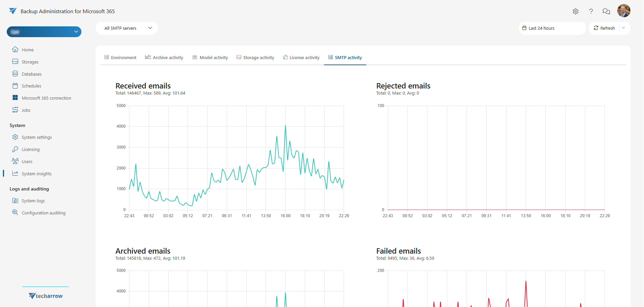The image size is (644, 307).
Task: Click the Microsoft 365 connection icon
Action: [x=16, y=98]
